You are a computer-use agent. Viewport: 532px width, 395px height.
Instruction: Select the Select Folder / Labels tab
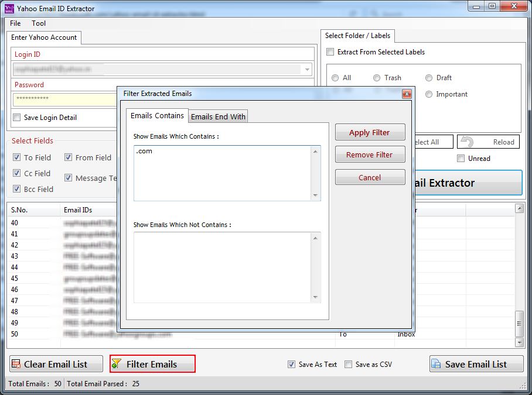point(357,36)
